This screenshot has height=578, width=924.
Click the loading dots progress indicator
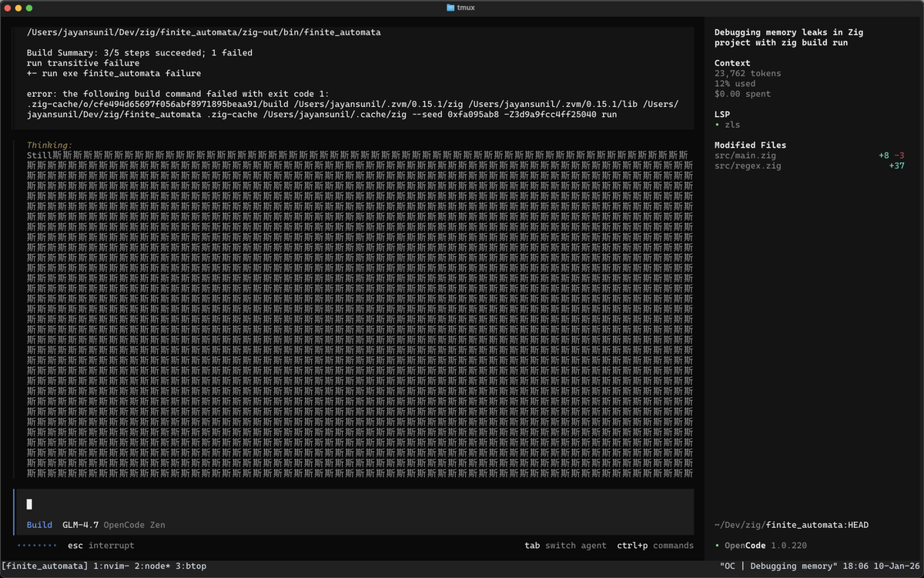(37, 545)
